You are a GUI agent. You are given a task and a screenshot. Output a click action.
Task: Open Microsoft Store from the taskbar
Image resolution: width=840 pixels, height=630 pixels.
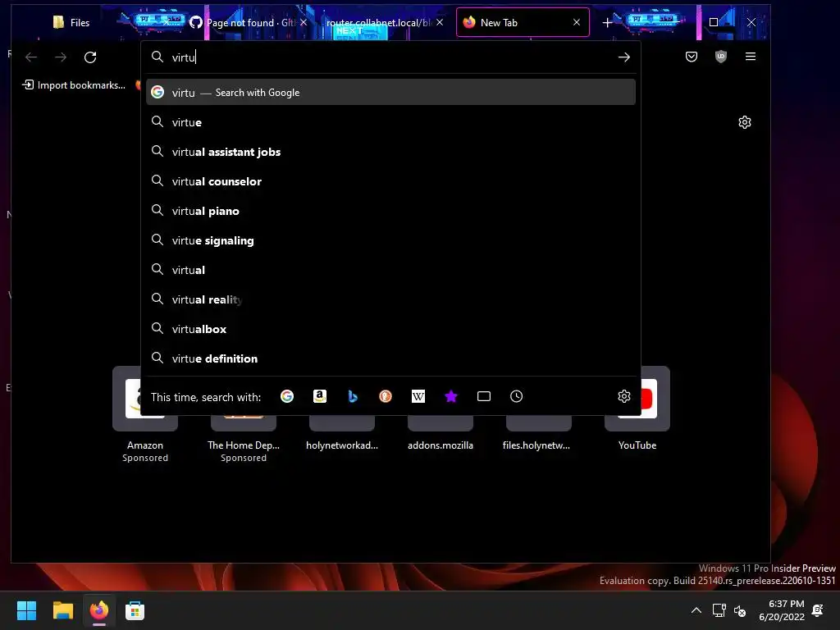(135, 610)
